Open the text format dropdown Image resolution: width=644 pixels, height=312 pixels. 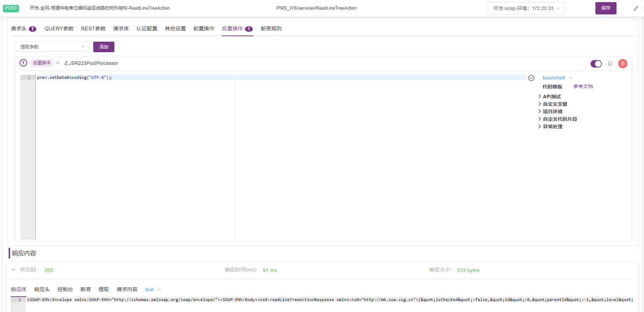153,289
